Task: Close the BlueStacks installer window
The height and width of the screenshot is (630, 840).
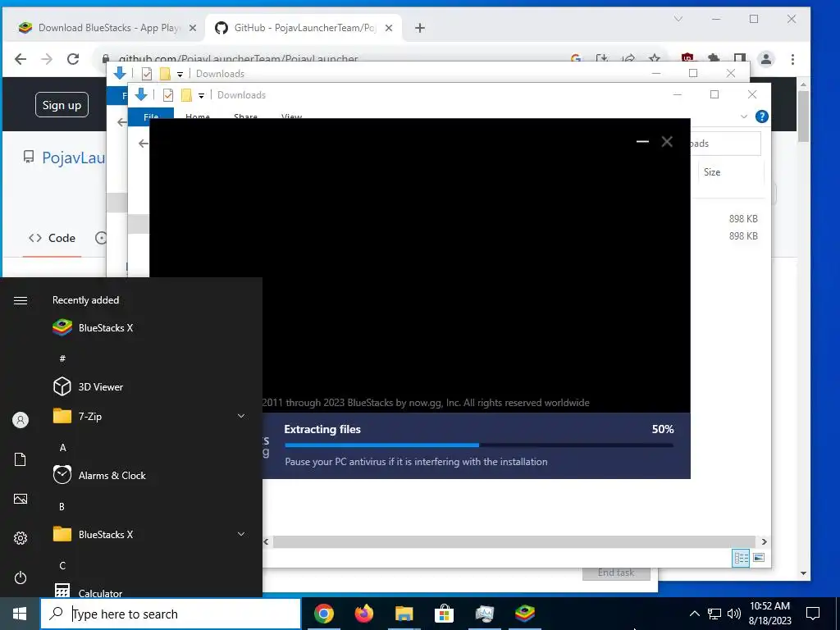Action: click(x=667, y=141)
